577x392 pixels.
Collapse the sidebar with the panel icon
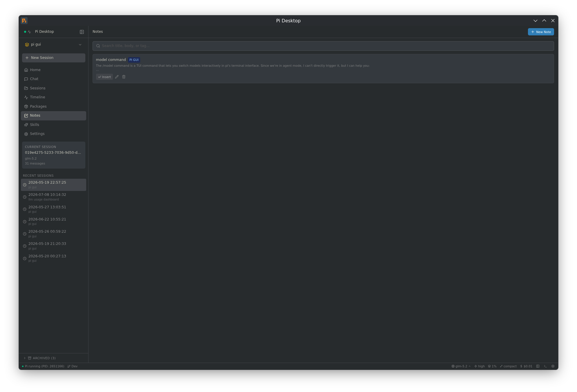(x=82, y=32)
